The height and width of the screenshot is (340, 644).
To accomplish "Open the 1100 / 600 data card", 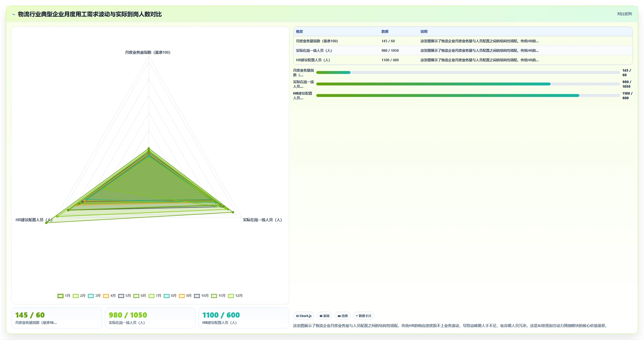I will point(244,318).
